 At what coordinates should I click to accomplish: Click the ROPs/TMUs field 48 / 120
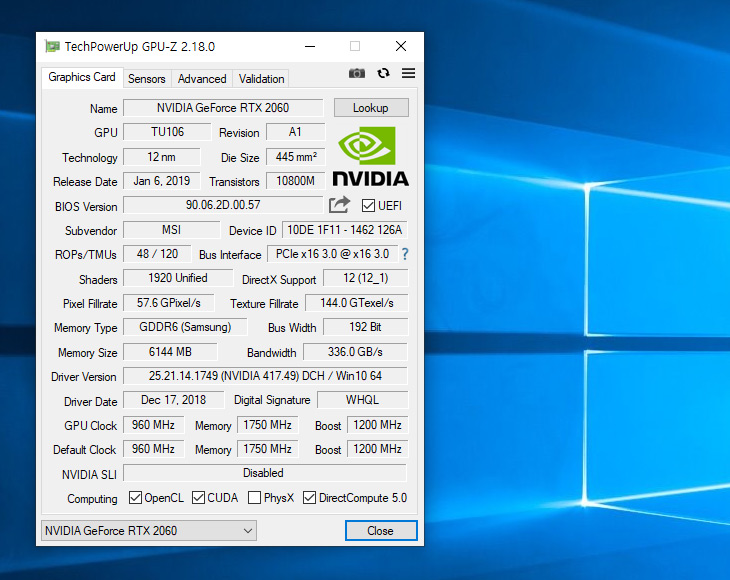[157, 254]
